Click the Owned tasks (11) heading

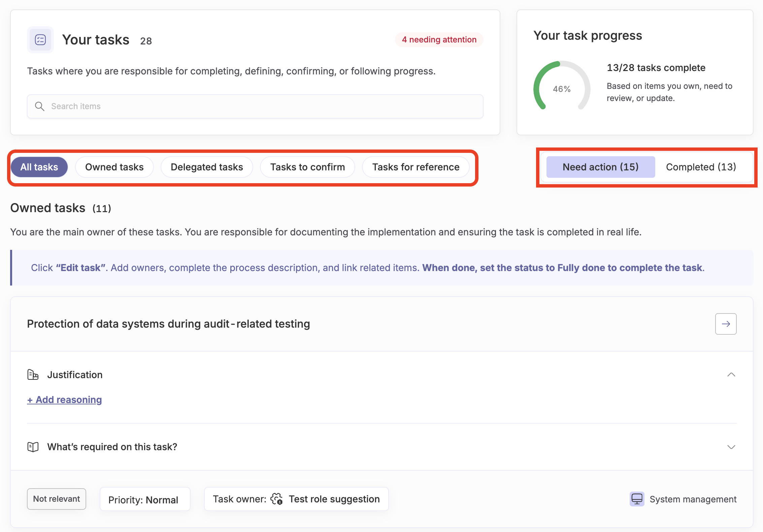tap(61, 208)
